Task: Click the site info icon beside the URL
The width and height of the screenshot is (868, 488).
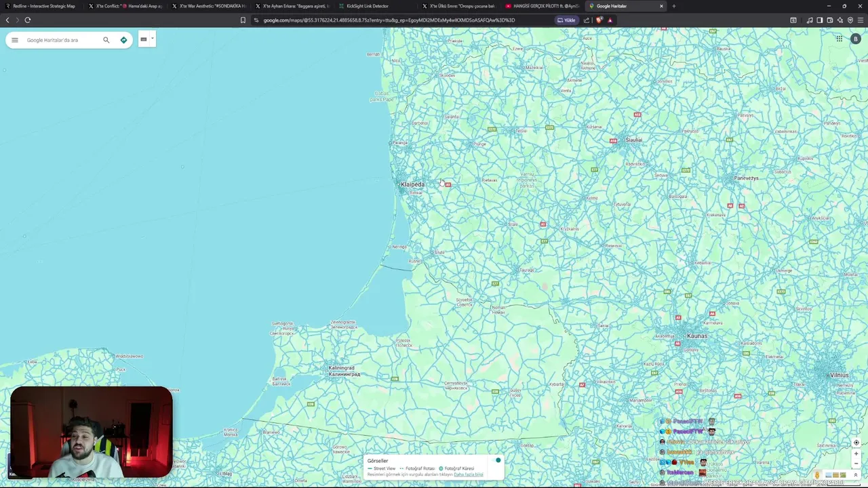Action: click(x=256, y=20)
